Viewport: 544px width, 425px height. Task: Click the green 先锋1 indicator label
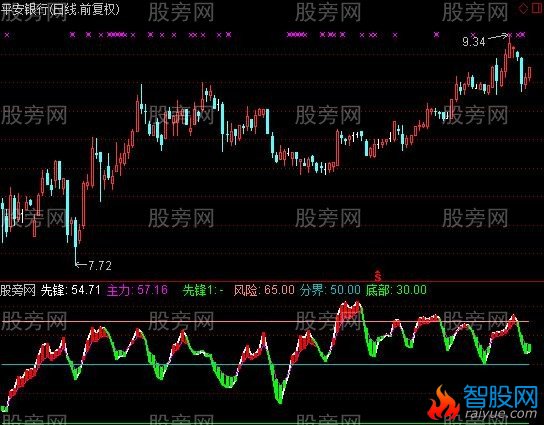point(203,290)
